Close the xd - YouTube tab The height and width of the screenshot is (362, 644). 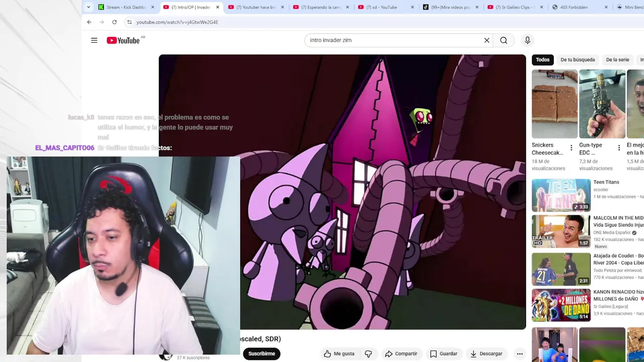[413, 7]
